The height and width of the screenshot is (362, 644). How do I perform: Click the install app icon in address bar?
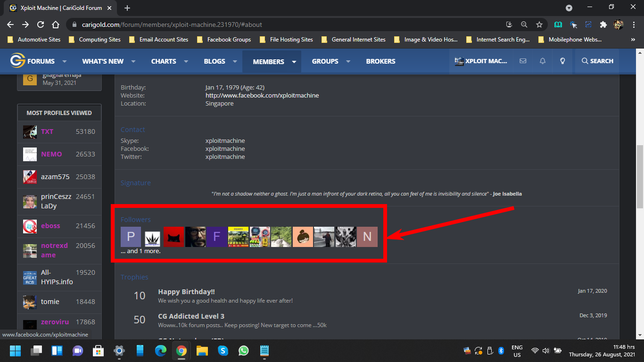(x=509, y=25)
